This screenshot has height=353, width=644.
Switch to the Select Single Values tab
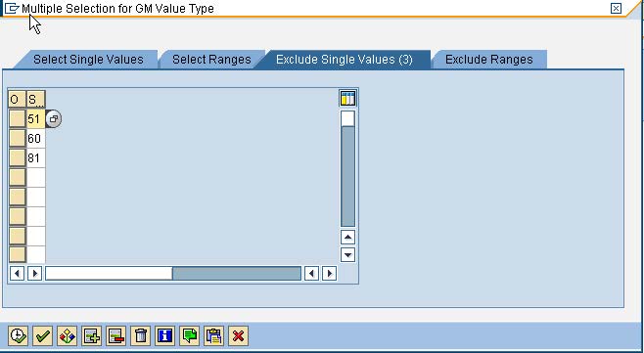[x=88, y=60]
